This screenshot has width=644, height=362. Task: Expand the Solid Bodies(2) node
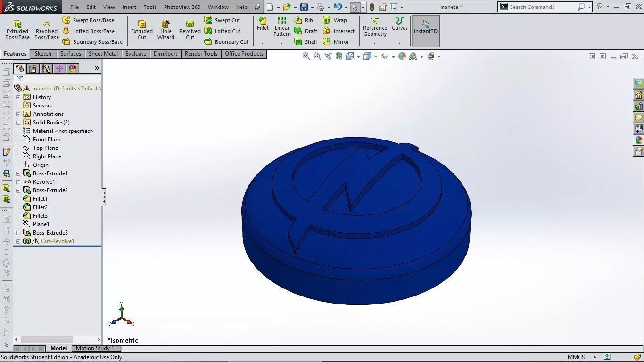click(x=18, y=123)
